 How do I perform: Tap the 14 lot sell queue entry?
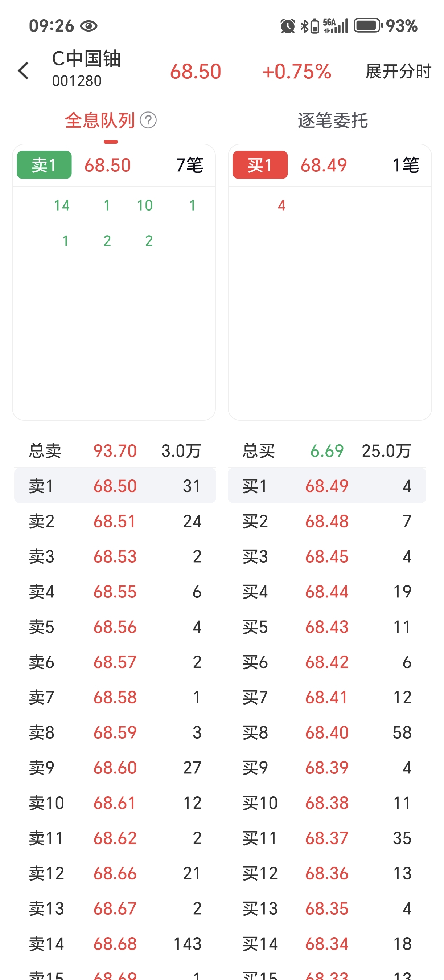click(62, 205)
